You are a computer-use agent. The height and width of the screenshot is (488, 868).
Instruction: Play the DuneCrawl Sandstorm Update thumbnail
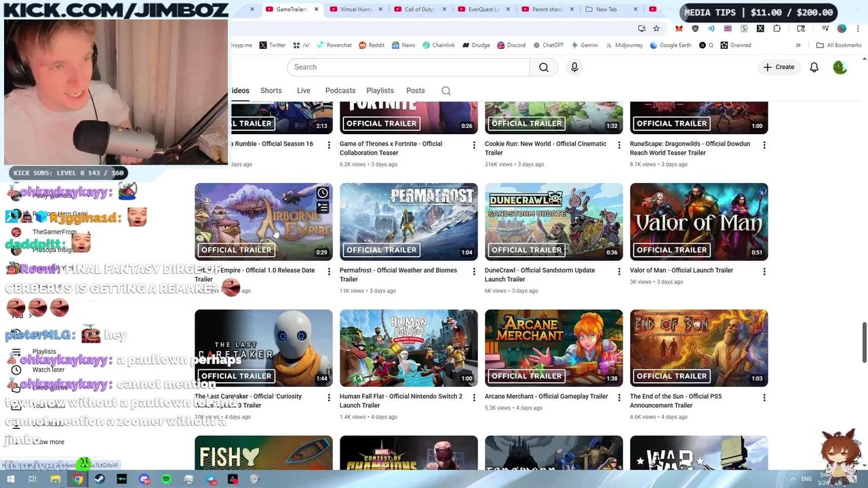pos(554,222)
